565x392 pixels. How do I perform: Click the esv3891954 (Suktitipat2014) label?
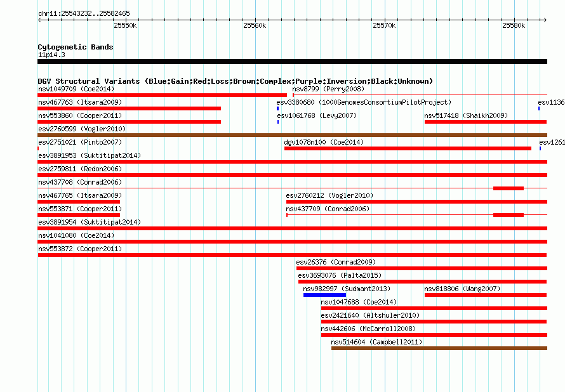pyautogui.click(x=90, y=222)
